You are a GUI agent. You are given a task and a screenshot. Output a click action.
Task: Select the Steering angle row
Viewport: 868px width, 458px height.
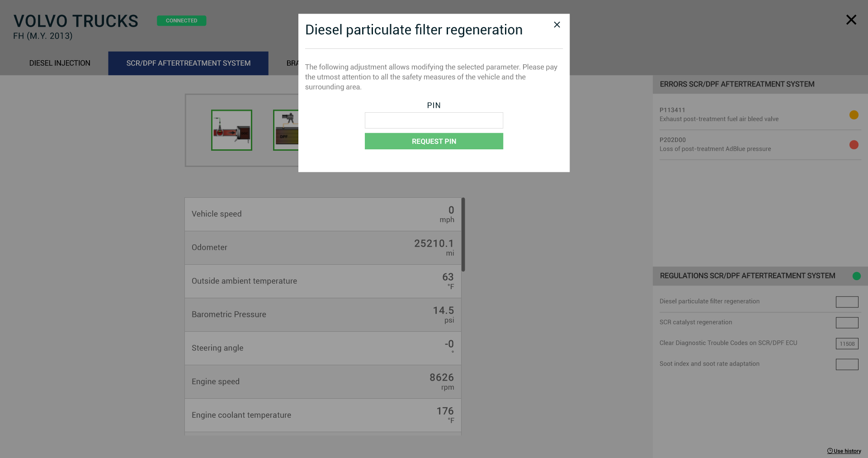(x=323, y=348)
